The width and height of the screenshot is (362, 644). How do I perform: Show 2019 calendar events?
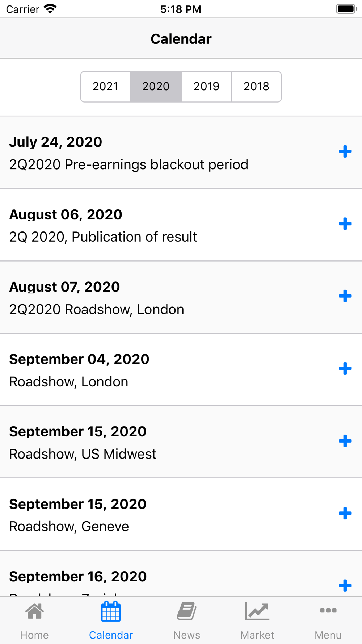coord(206,87)
